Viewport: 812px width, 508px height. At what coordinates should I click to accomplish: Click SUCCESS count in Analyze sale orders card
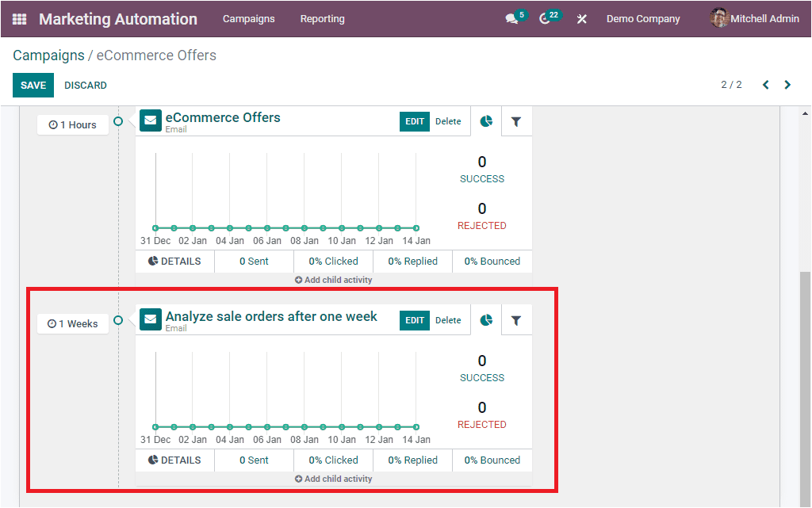click(x=481, y=369)
